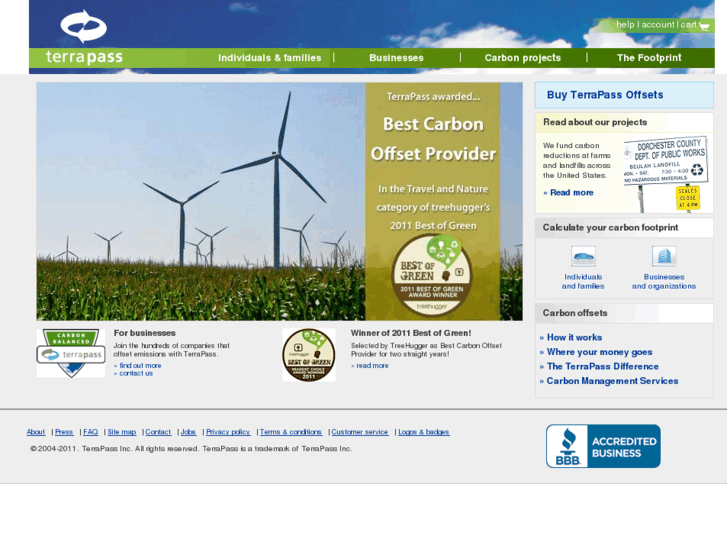Click Read about our projects heading
The image size is (727, 545).
coord(595,122)
